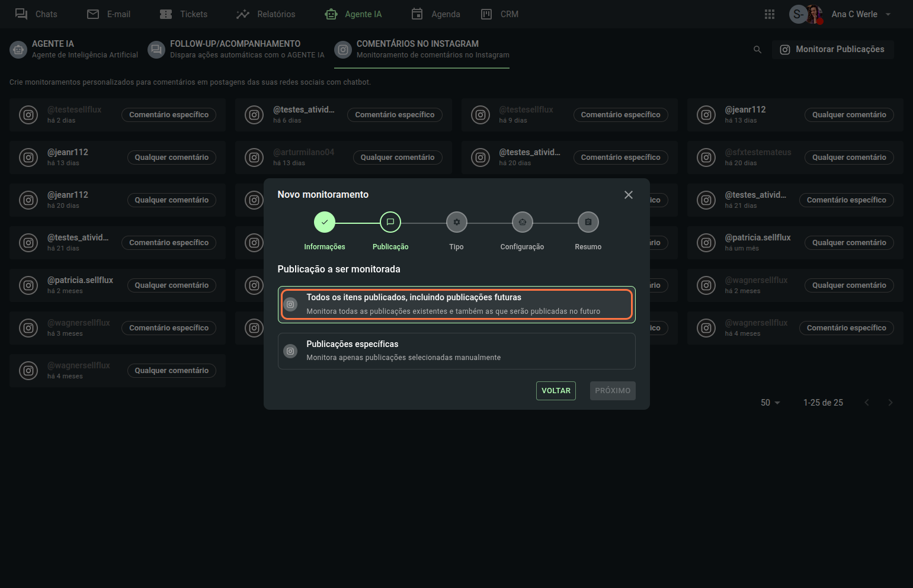This screenshot has width=913, height=588.
Task: Click Instagram icon of @patricia.sellflux há 2 meses
Action: coord(28,285)
